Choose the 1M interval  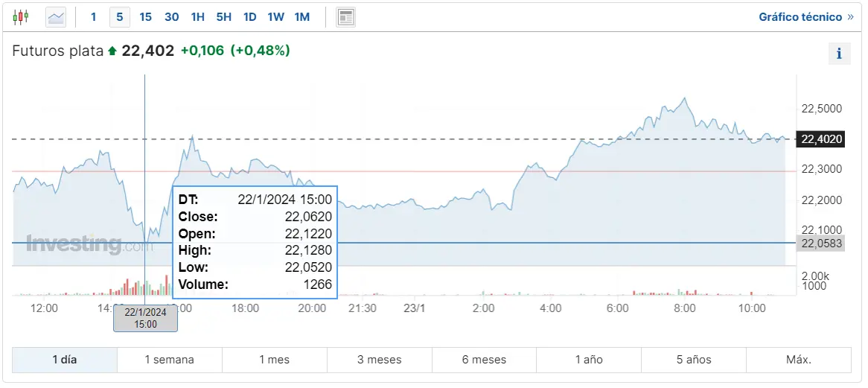click(x=301, y=16)
